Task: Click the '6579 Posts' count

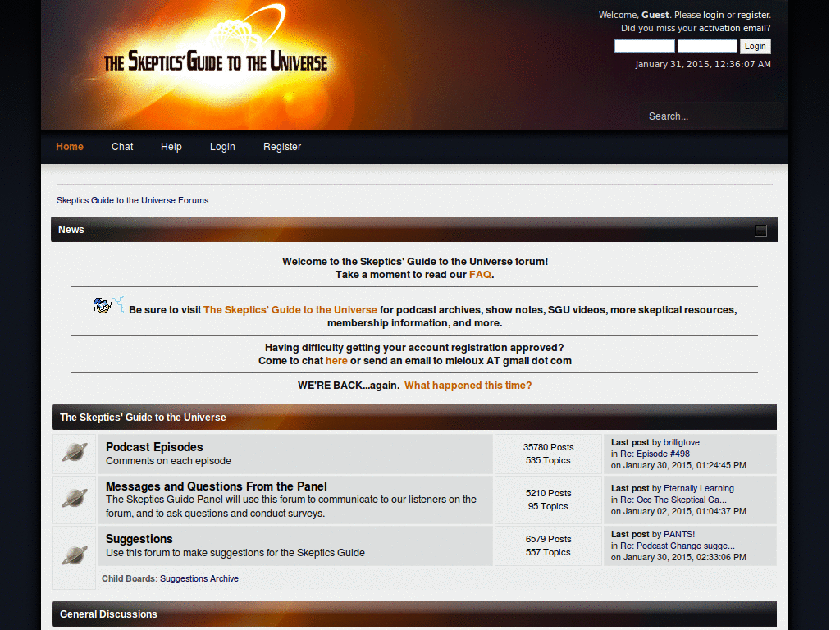Action: [548, 539]
